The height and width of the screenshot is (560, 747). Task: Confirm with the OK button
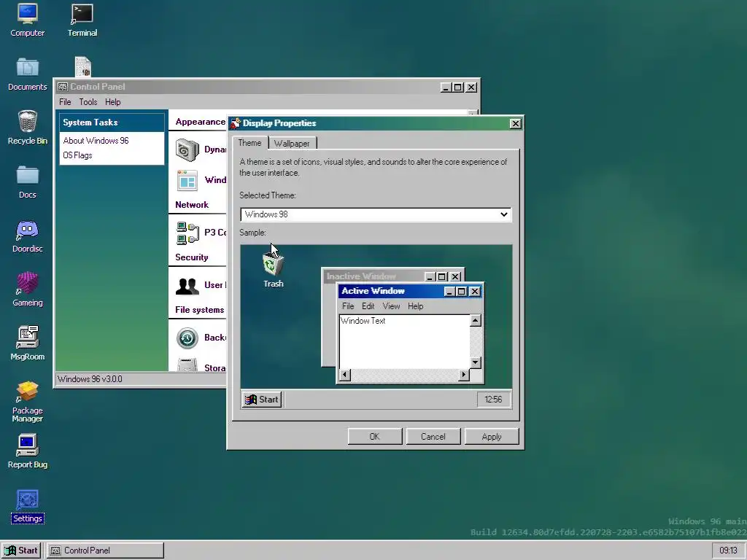click(375, 437)
